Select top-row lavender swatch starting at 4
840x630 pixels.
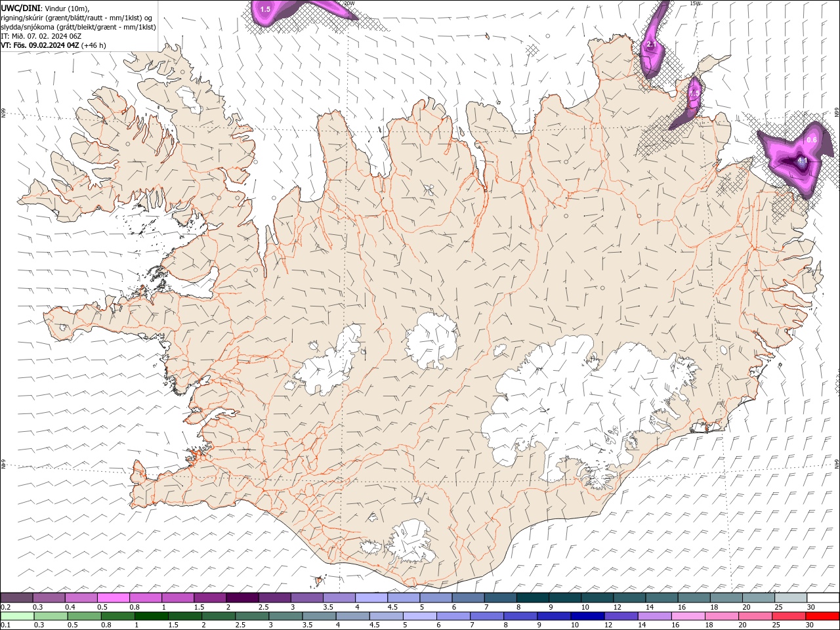click(x=371, y=598)
